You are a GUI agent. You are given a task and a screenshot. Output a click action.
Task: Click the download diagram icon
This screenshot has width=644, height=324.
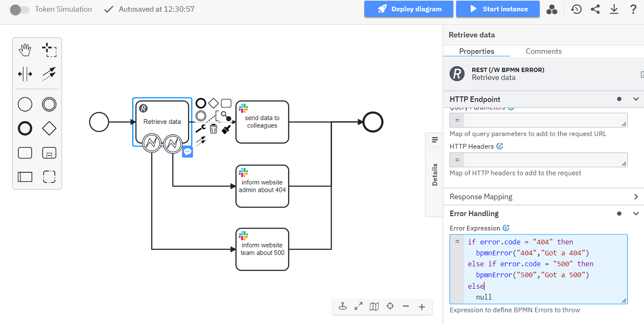coord(614,9)
